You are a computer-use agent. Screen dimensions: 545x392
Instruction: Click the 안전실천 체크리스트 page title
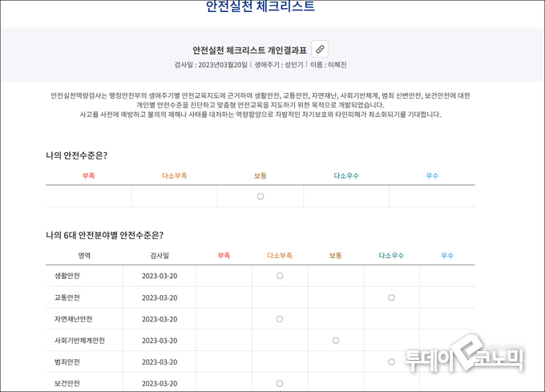[x=260, y=7]
